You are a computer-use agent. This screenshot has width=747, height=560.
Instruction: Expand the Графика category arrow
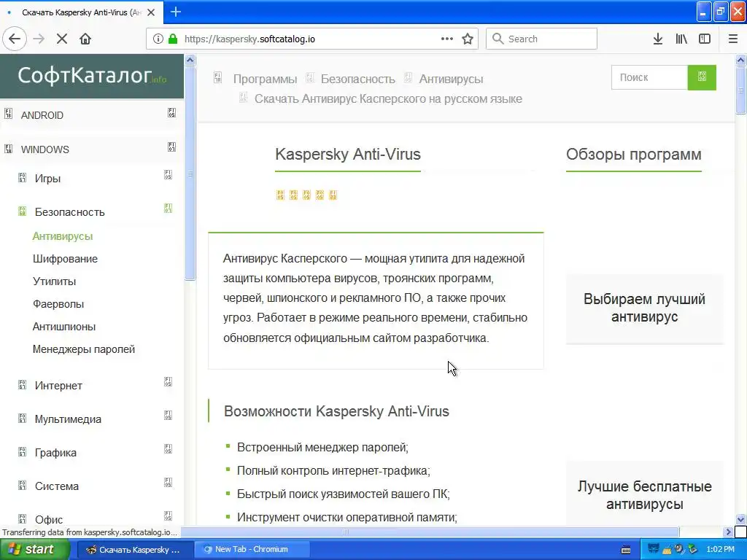pyautogui.click(x=169, y=449)
